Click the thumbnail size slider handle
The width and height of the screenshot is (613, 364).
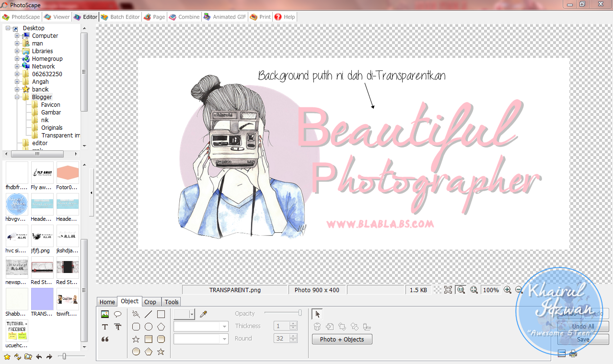pos(64,356)
